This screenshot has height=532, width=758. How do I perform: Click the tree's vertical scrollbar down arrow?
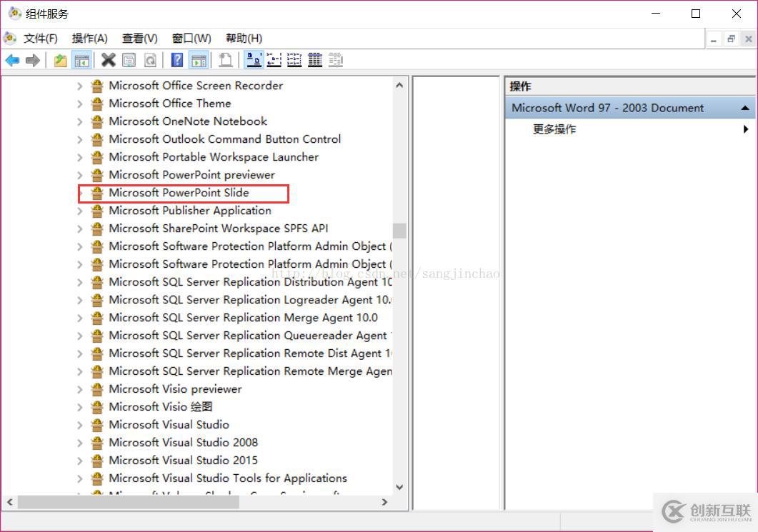pyautogui.click(x=399, y=487)
